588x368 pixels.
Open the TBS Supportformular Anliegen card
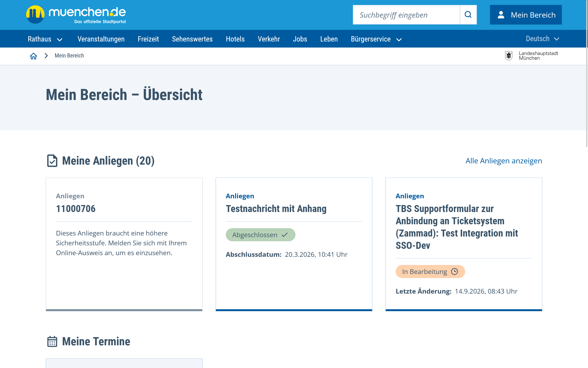coord(464,244)
